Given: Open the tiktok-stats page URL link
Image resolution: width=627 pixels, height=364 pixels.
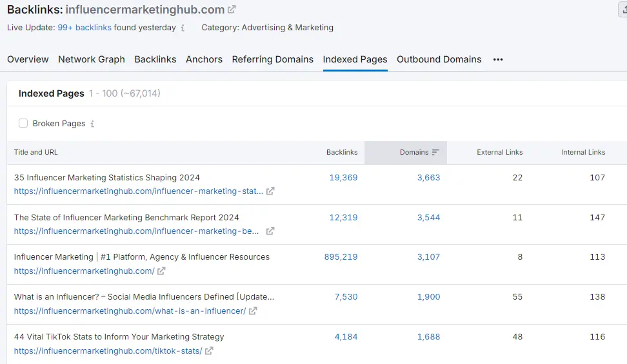Looking at the screenshot, I should [x=108, y=351].
